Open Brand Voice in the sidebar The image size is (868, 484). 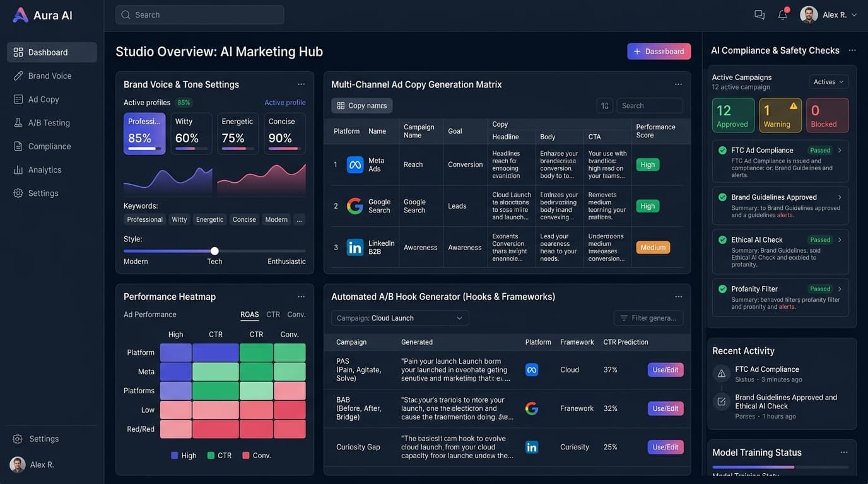click(52, 76)
